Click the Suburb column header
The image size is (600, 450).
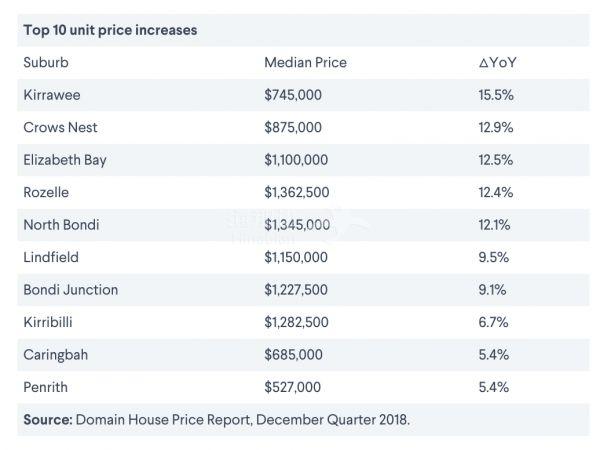point(45,62)
